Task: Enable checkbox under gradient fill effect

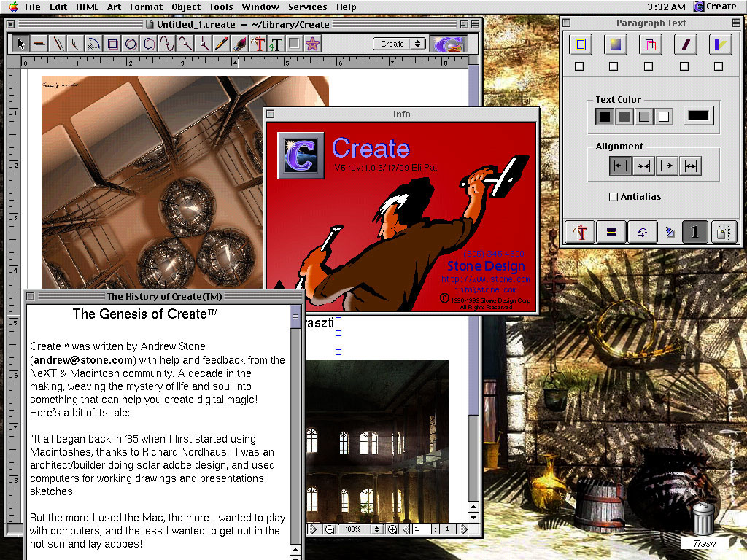Action: tap(614, 66)
